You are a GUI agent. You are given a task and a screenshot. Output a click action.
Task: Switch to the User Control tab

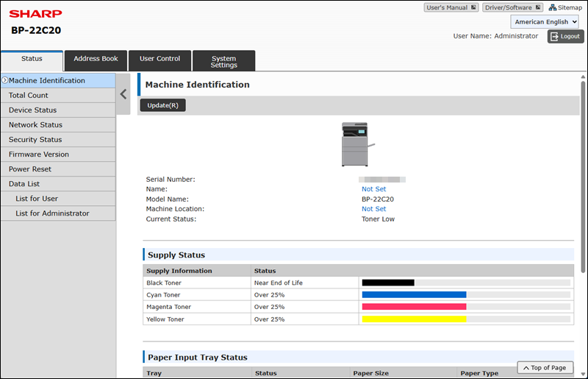click(x=159, y=60)
